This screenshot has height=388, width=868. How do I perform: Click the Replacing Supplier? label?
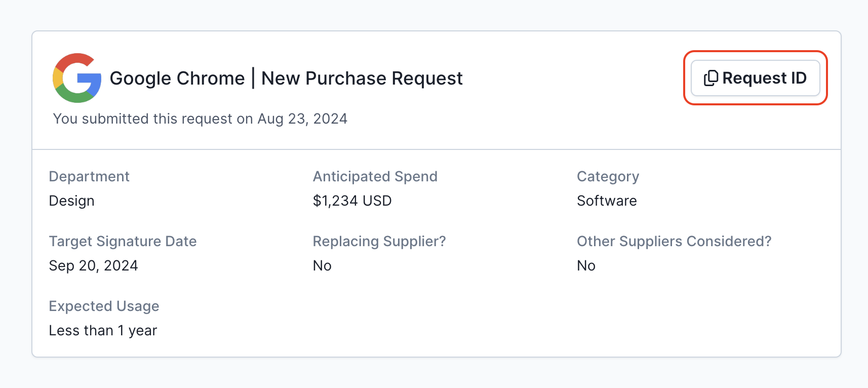pyautogui.click(x=379, y=241)
